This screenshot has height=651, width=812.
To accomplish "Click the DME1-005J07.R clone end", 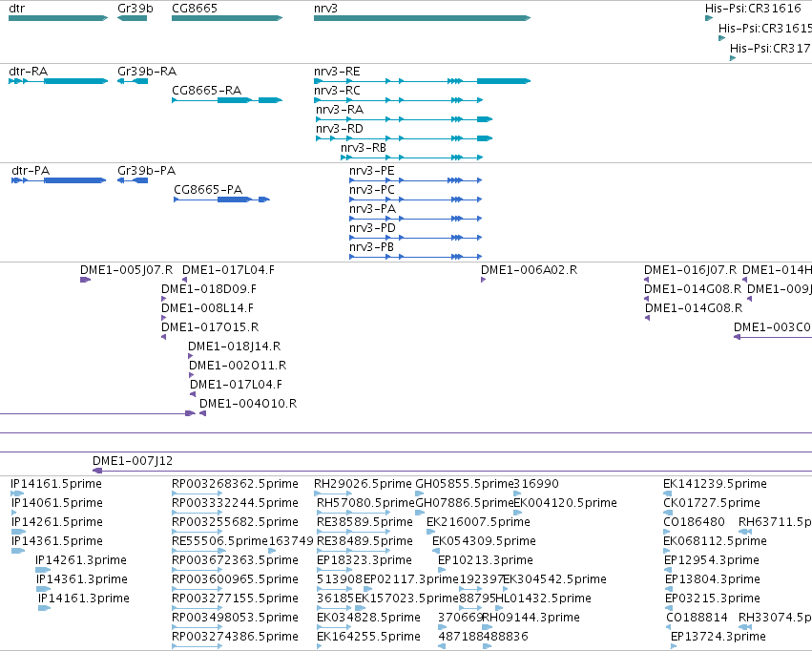I will (x=86, y=280).
